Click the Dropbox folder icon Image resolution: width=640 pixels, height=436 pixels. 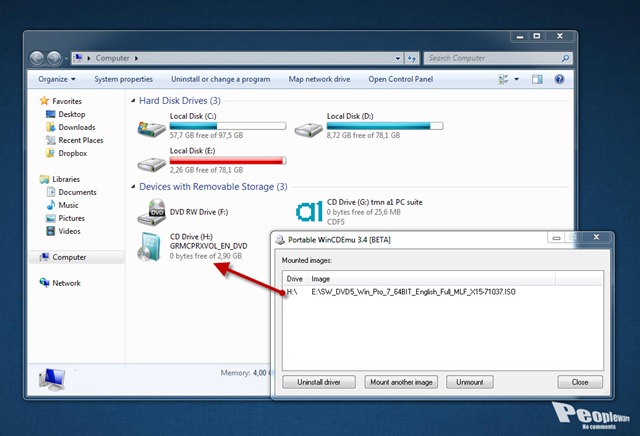(x=50, y=153)
